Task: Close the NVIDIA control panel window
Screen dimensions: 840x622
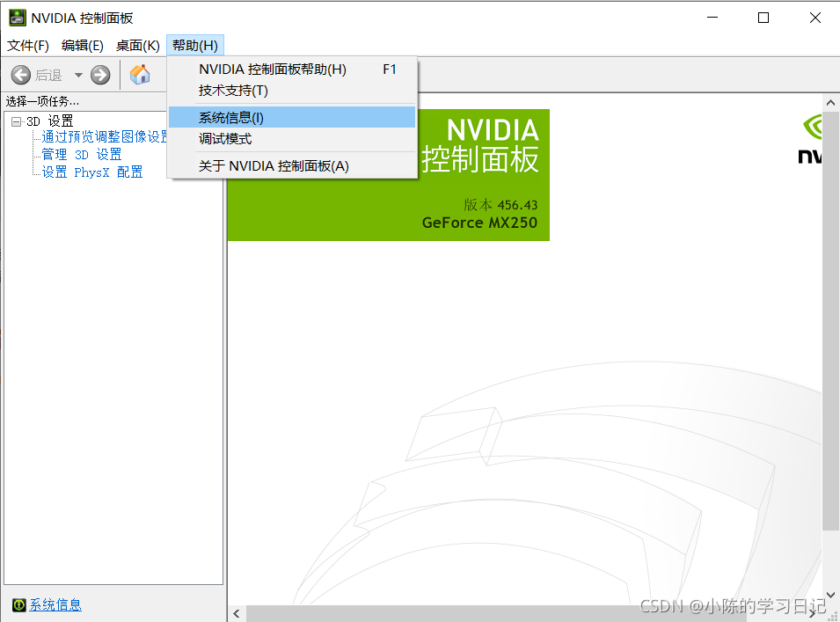Action: pos(814,18)
